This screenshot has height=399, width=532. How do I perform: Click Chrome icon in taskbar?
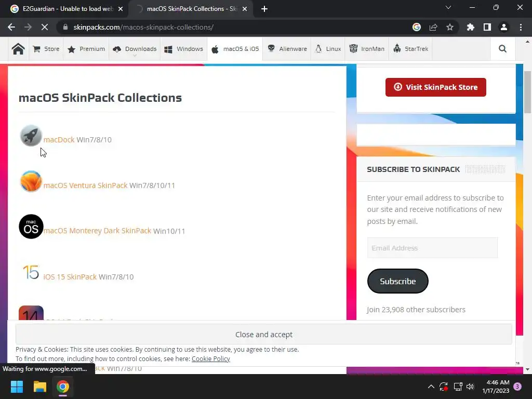tap(63, 387)
